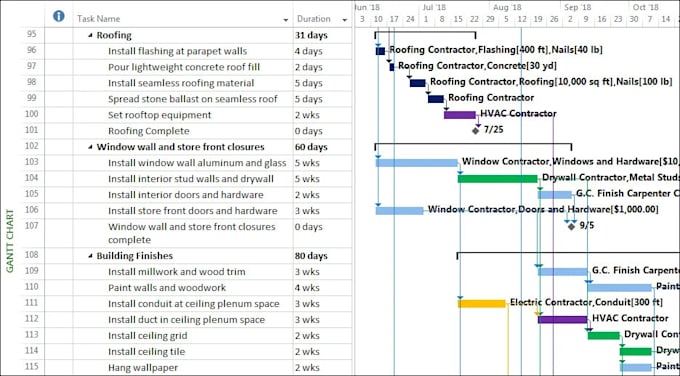Viewport: 680px width, 376px height.
Task: Select task 'Install seamless roofing material'
Action: [181, 83]
